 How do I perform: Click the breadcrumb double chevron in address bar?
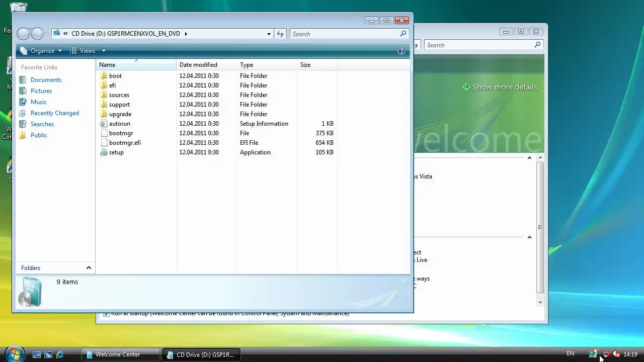click(65, 34)
